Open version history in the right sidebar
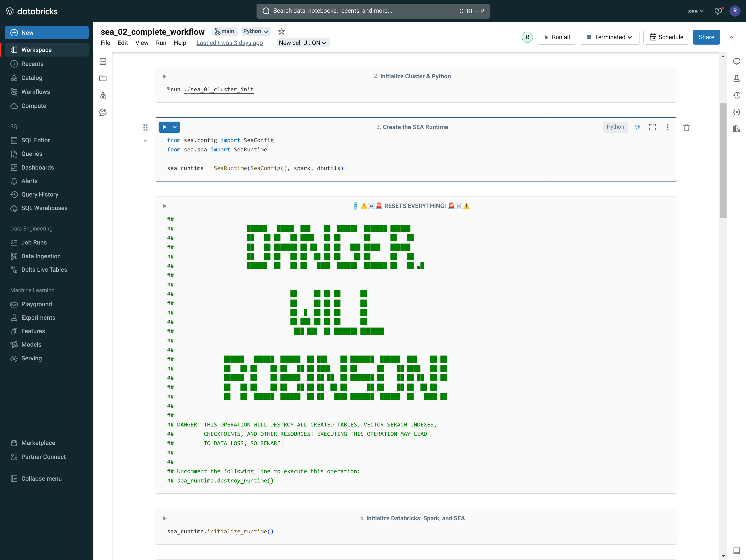746x560 pixels. [x=737, y=95]
